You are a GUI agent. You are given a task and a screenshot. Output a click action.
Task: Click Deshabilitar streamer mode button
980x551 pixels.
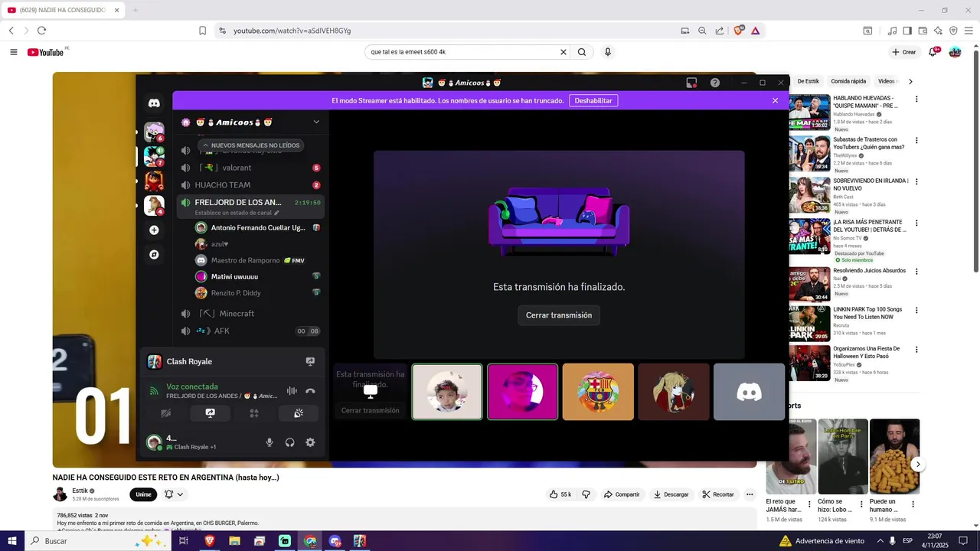click(x=593, y=100)
